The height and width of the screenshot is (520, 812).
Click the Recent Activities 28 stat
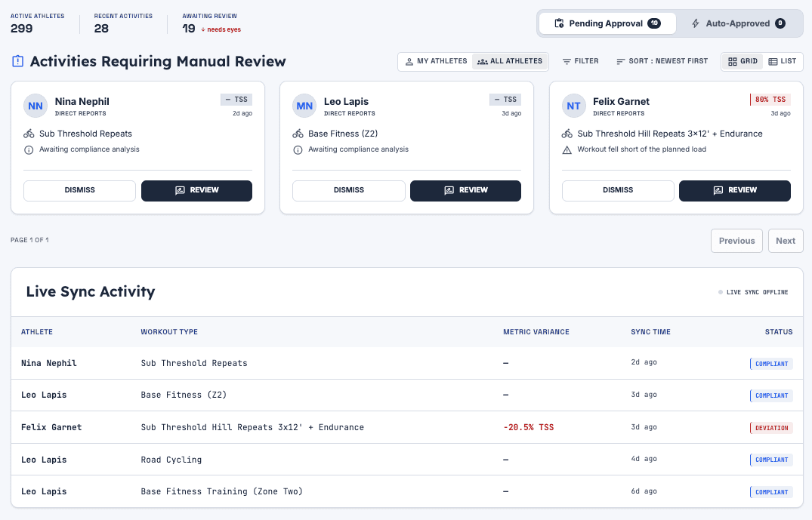(123, 23)
